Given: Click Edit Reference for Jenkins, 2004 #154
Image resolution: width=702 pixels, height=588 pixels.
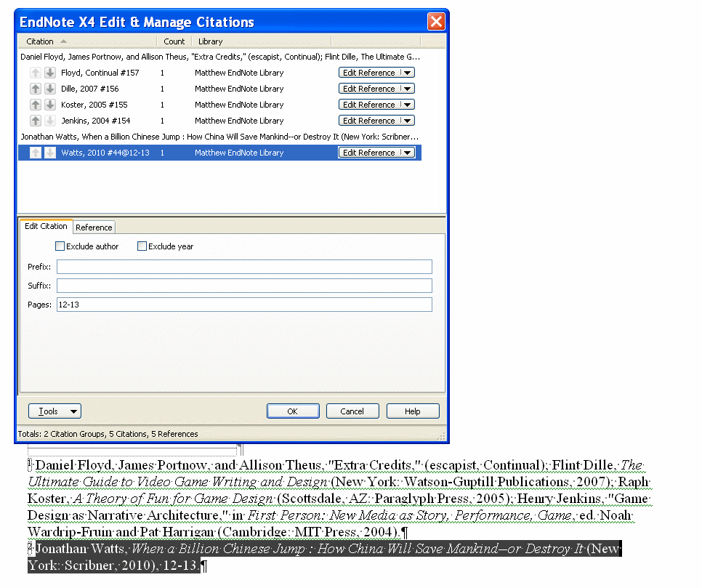Looking at the screenshot, I should pyautogui.click(x=369, y=121).
